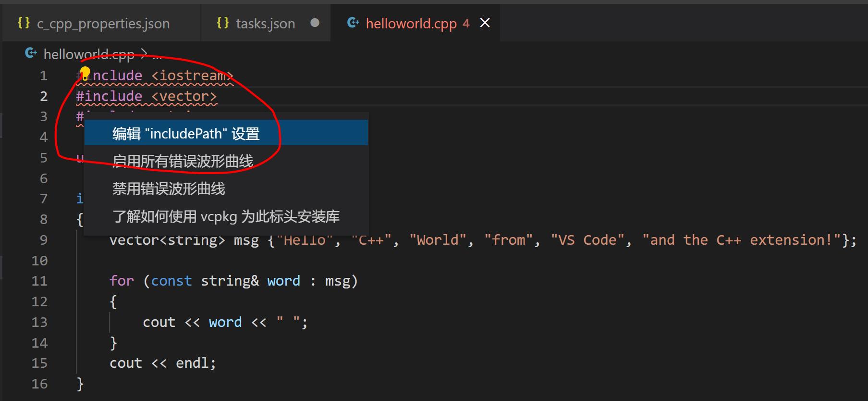The width and height of the screenshot is (868, 401).
Task: Click the "World" string literal
Action: [438, 240]
